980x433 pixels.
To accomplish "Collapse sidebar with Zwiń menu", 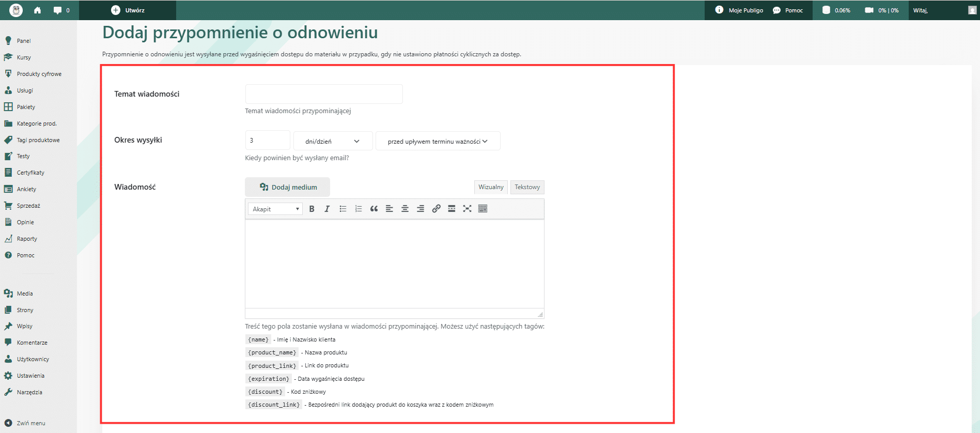I will 30,423.
